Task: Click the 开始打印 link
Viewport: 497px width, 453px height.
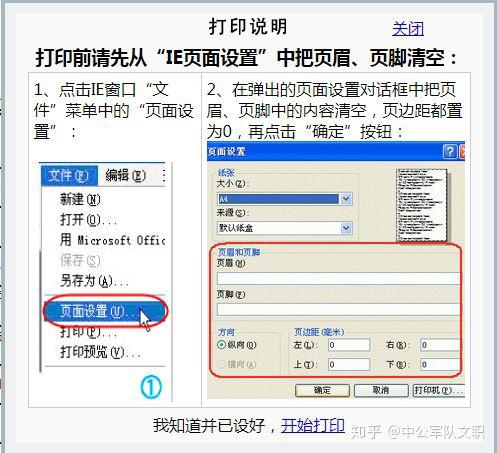Action: [x=313, y=425]
